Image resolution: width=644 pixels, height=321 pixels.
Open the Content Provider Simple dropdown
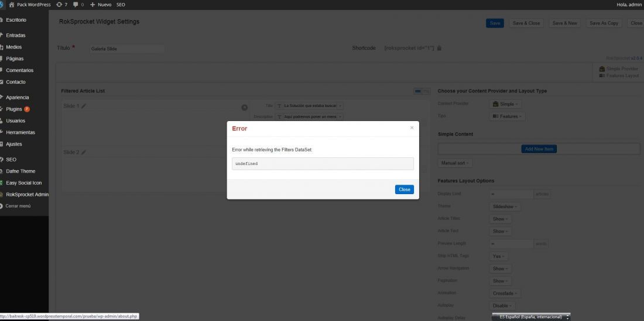coord(506,104)
